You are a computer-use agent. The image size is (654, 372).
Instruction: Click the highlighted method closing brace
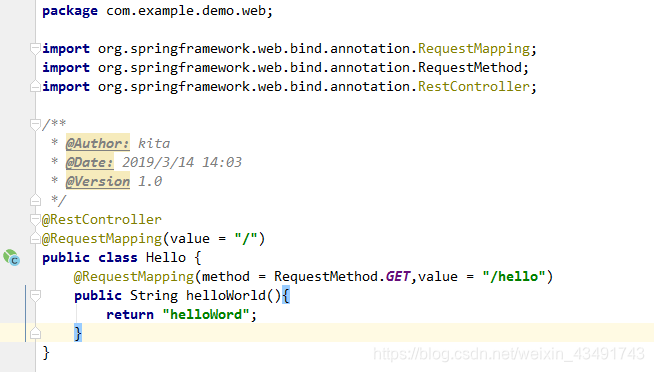point(78,333)
